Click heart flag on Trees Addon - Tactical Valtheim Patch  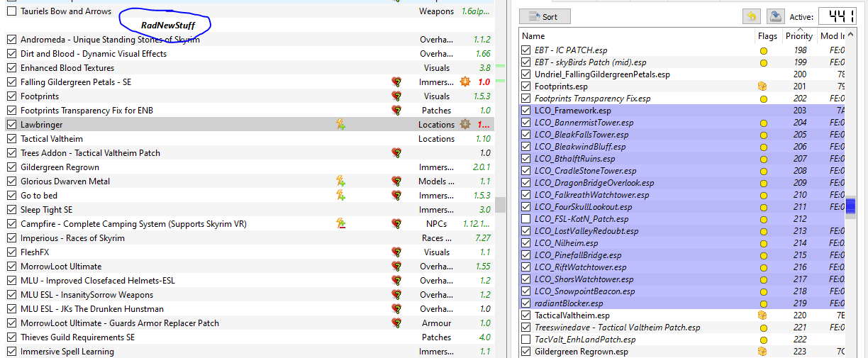pos(397,153)
